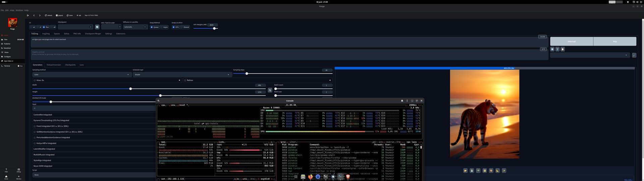Click the Sampling steps slider handle
644x181 pixels.
point(247,74)
